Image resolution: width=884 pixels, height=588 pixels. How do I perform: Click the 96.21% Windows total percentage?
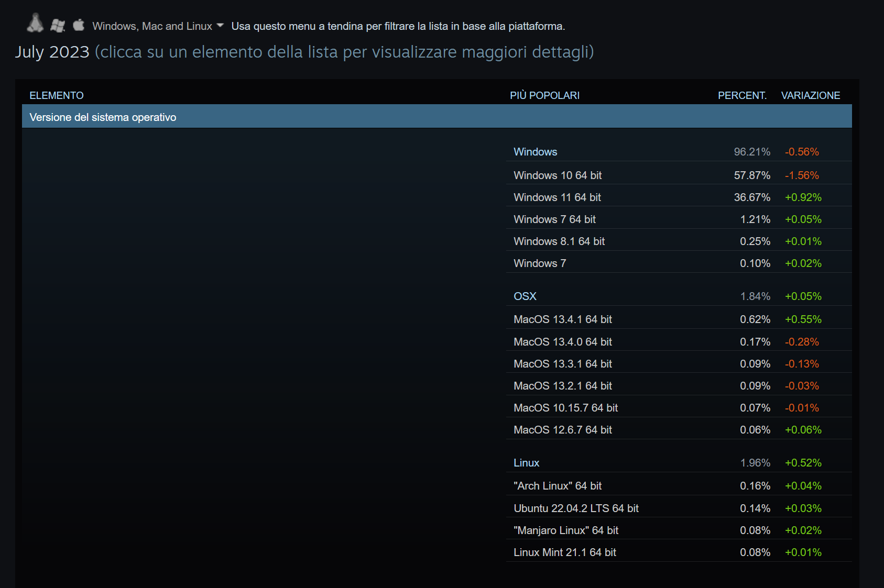click(752, 152)
